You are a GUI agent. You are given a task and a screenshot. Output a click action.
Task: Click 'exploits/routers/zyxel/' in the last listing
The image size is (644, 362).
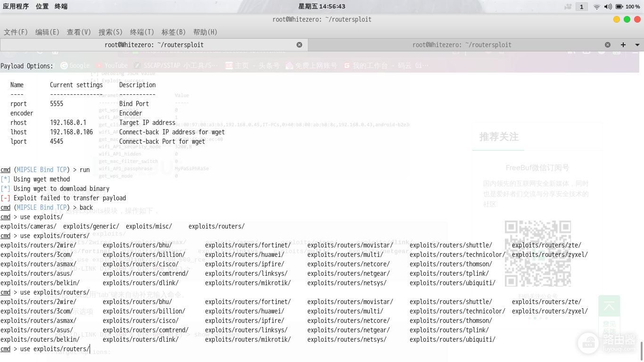[550, 311]
